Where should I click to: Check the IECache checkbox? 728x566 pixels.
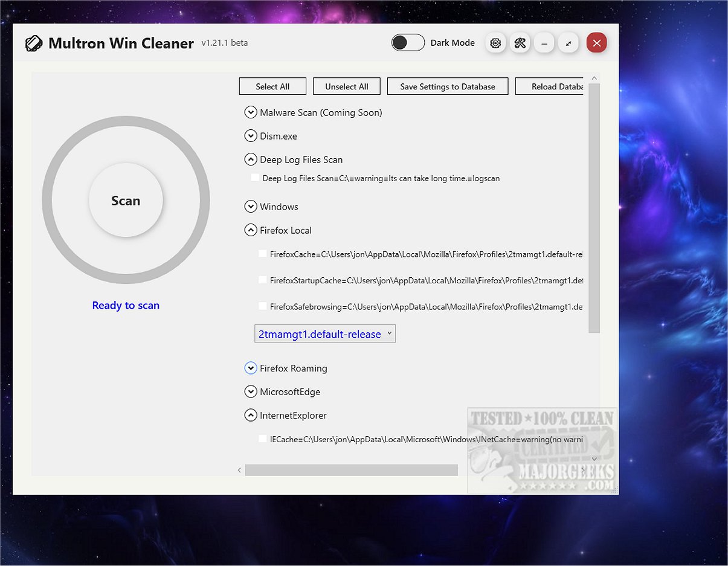click(263, 439)
